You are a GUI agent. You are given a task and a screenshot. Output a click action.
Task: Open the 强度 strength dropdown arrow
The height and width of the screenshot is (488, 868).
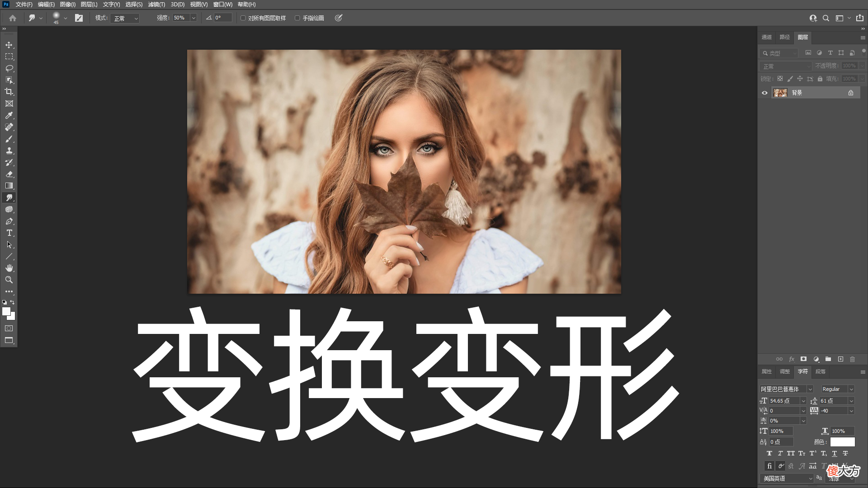[x=193, y=18]
